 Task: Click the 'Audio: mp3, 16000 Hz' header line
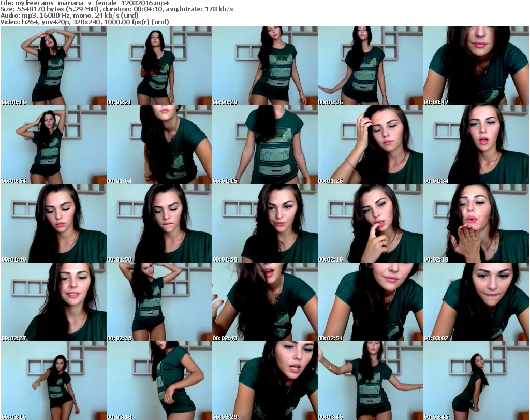click(x=69, y=16)
